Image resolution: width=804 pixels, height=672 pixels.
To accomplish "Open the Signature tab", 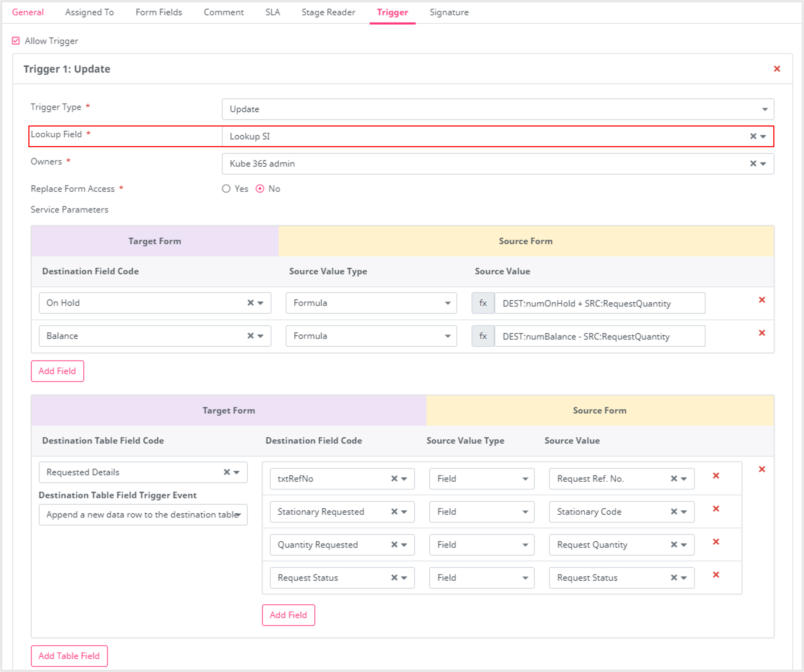I will (x=449, y=12).
